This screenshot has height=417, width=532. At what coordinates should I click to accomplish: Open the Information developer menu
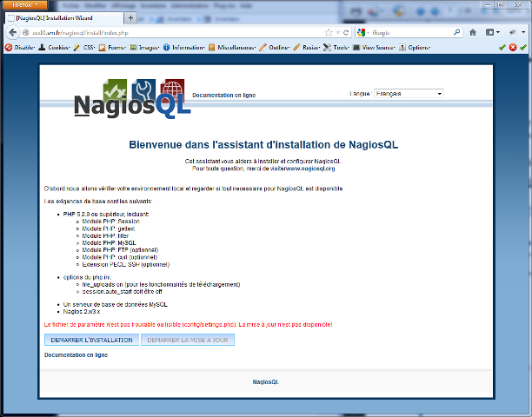pos(184,48)
